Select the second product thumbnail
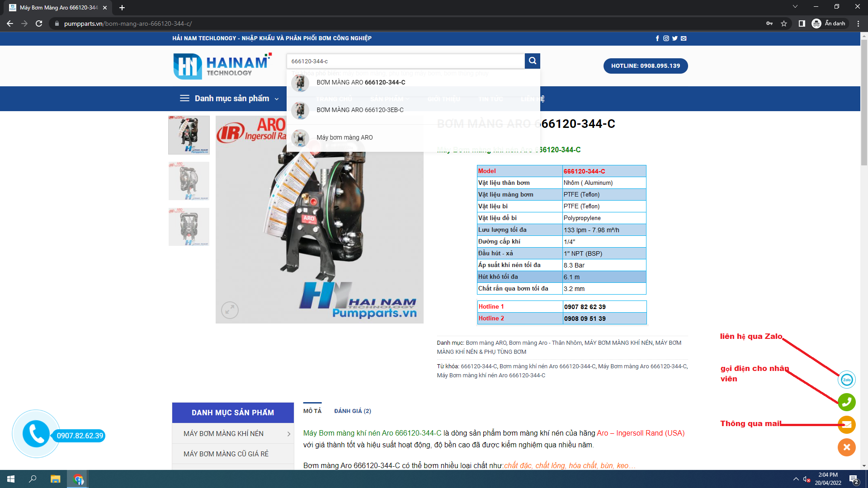 coord(189,181)
